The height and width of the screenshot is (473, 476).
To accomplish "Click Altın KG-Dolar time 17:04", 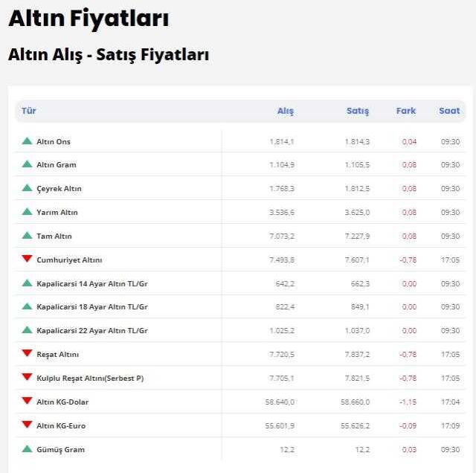I will (x=450, y=402).
